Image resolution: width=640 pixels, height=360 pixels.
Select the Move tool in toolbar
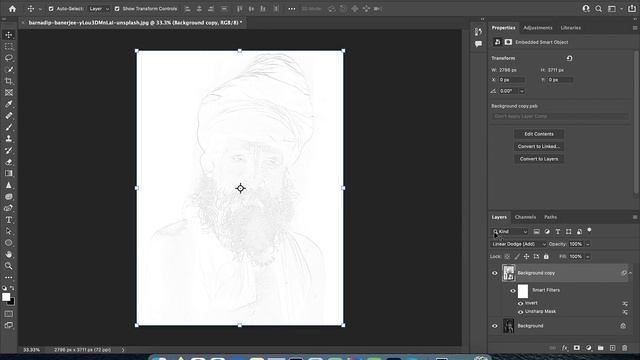click(9, 35)
